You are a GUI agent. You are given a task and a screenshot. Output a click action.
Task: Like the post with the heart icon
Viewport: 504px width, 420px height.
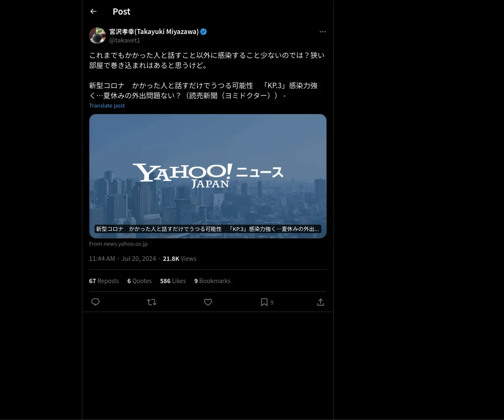tap(208, 302)
